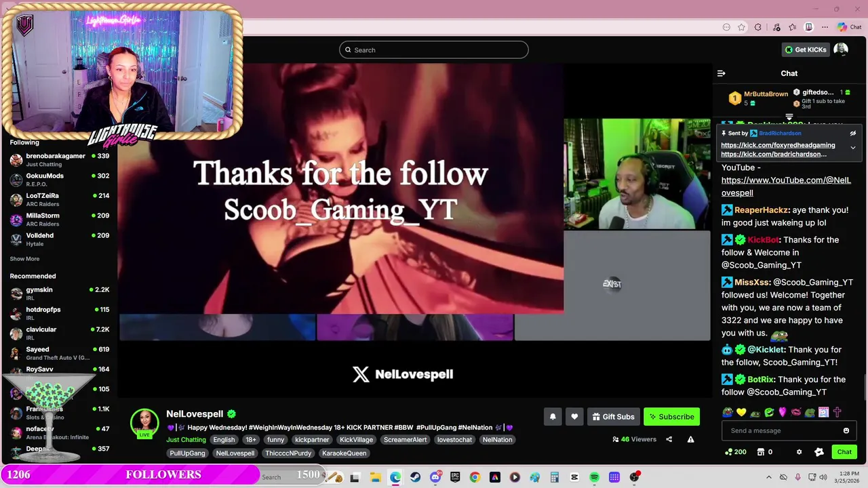Select the KaraokeQueen tag
Screen dimensions: 868x488
[344, 453]
